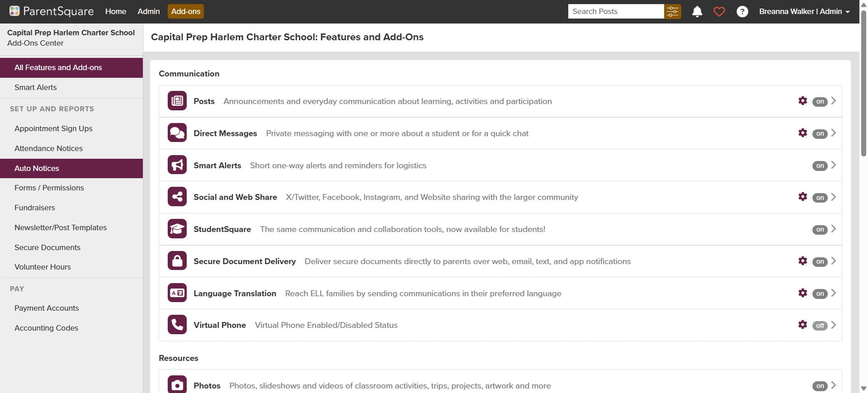The image size is (868, 393).
Task: Open search filter sliders icon
Action: coord(673,11)
